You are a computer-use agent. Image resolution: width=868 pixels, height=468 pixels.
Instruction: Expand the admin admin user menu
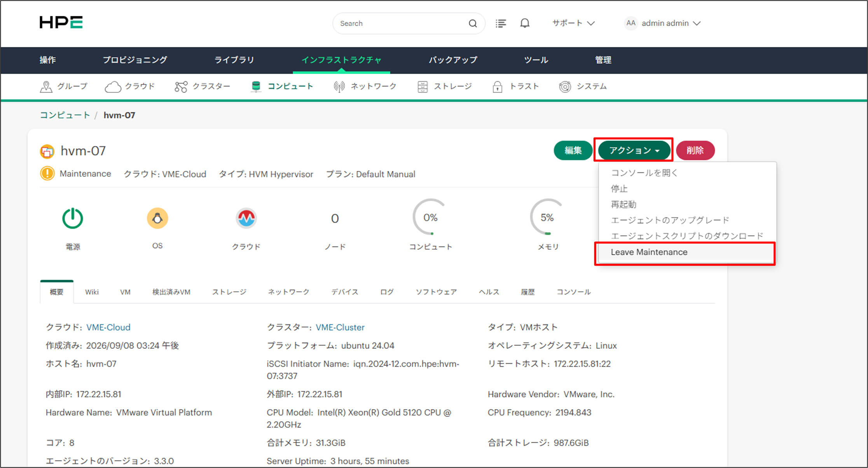(x=671, y=23)
